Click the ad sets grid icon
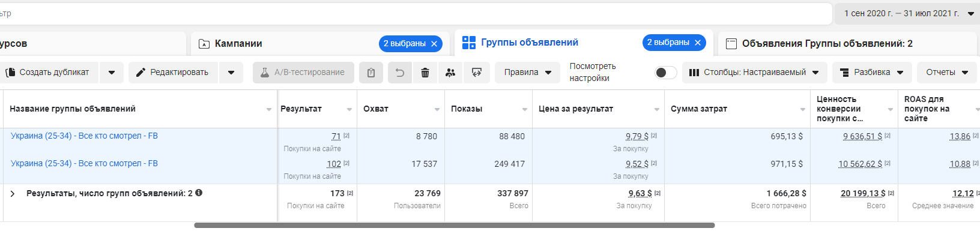 click(x=469, y=43)
